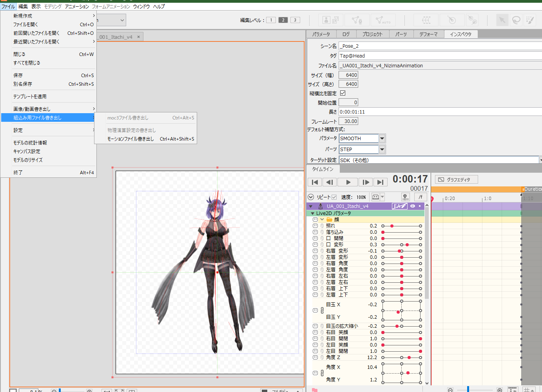Image resolution: width=542 pixels, height=392 pixels.
Task: Step back one frame
Action: [330, 182]
